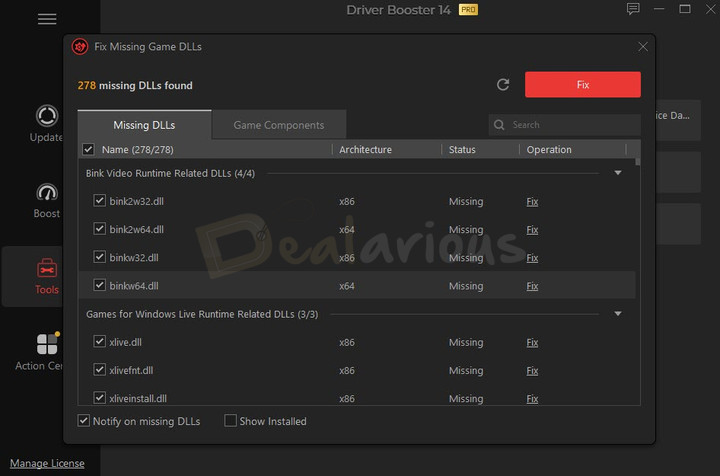720x476 pixels.
Task: Click Fix link for binkw32.dll
Action: coord(532,258)
